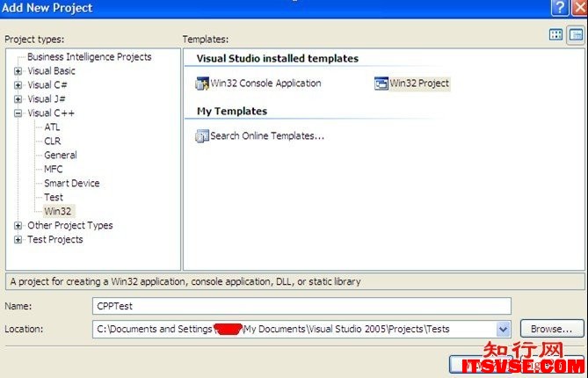Collapse the Visual C++ node

click(18, 113)
